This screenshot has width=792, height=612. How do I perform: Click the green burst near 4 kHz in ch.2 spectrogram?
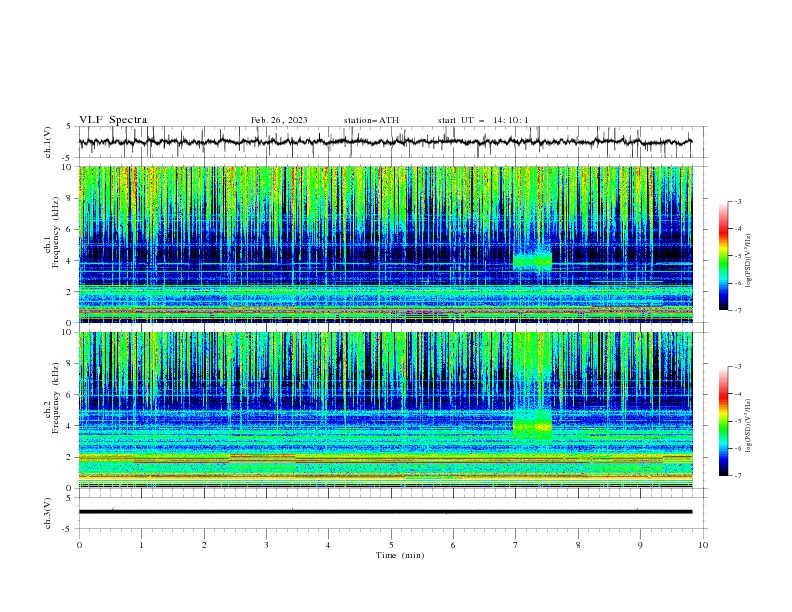click(532, 424)
